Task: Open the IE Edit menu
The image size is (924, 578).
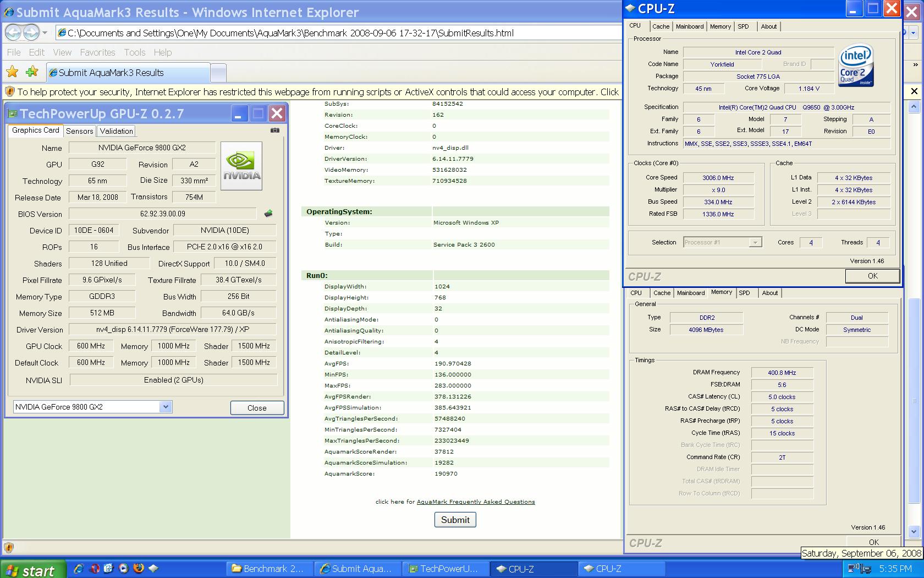Action: (x=37, y=52)
